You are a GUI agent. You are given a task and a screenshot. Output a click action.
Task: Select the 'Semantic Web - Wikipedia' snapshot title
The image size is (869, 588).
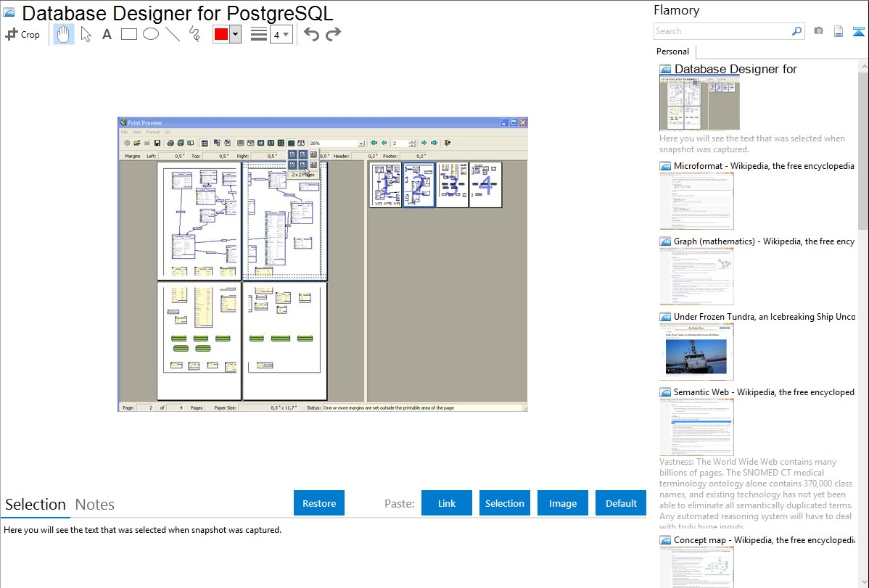tap(764, 392)
